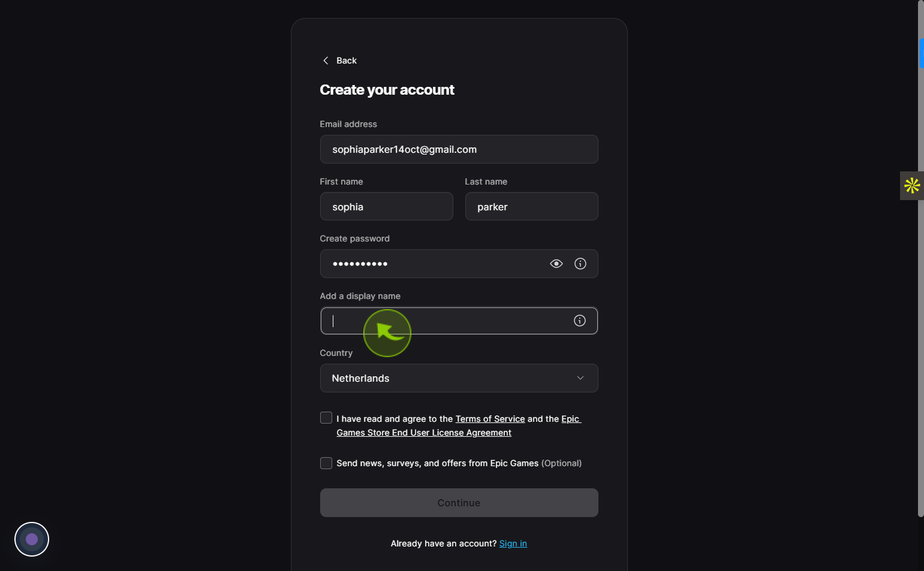
Task: Show password with the eye icon
Action: 556,264
